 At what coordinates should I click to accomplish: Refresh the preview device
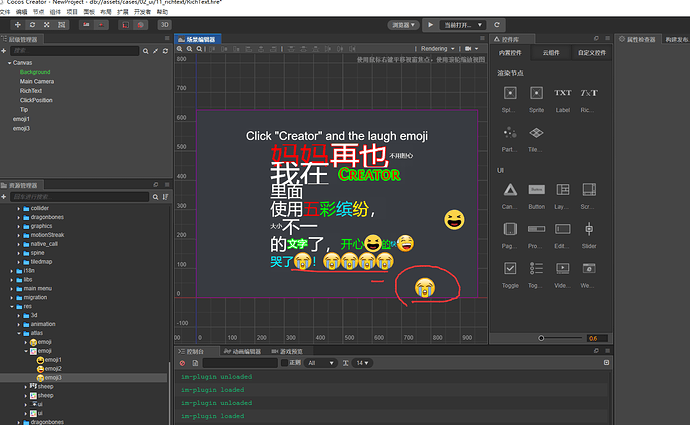tap(497, 25)
